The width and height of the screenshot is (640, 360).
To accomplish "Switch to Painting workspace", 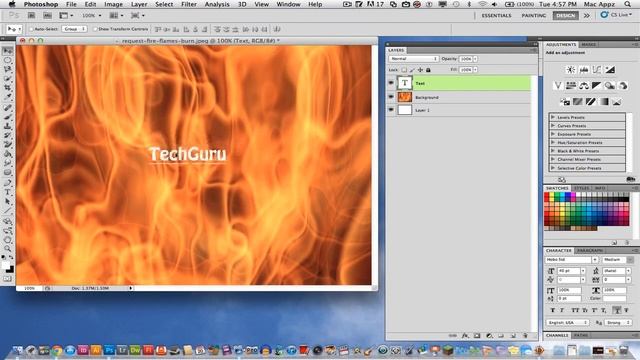I will tap(533, 16).
